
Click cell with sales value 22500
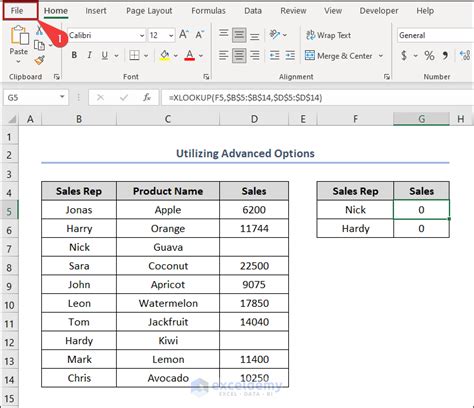point(254,266)
